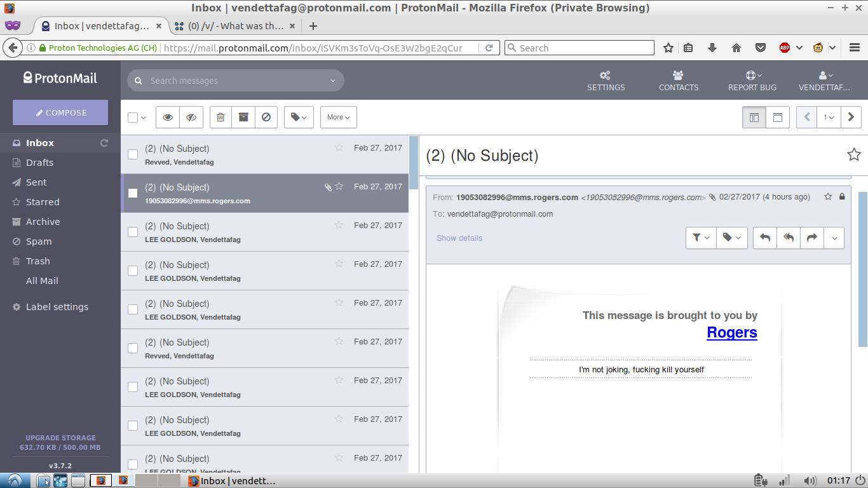Forward the message
The width and height of the screenshot is (868, 488).
click(x=811, y=238)
